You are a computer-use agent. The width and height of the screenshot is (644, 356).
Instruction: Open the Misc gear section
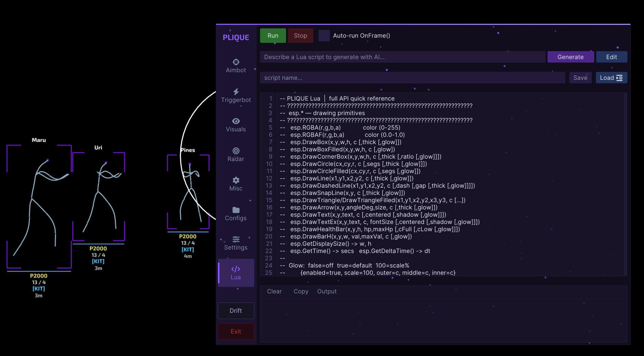coord(236,184)
